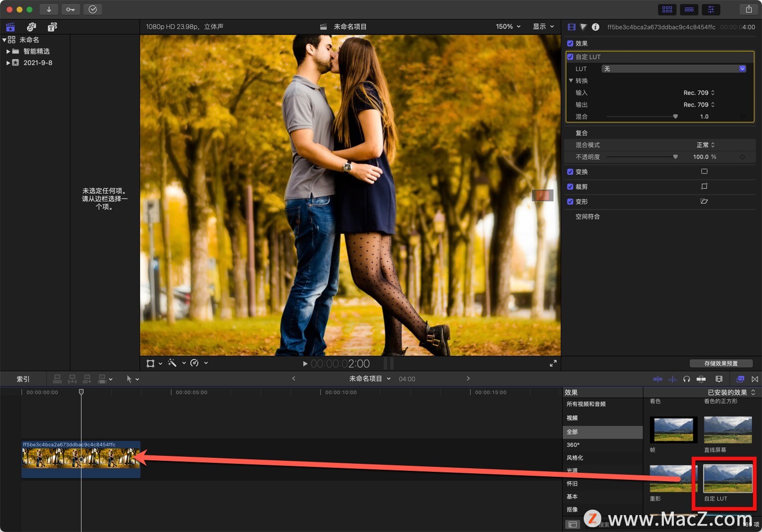Switch to the info inspector icon

(x=596, y=27)
